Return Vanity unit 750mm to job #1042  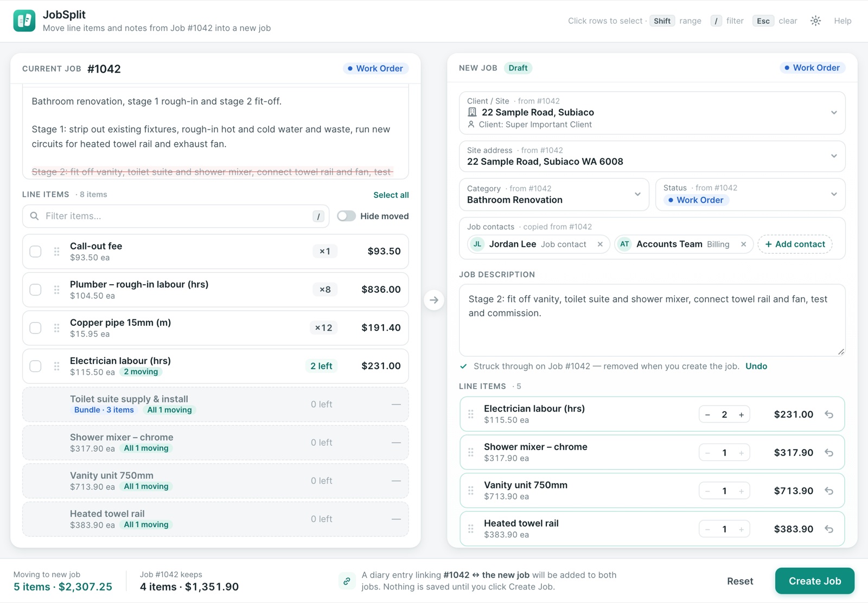tap(829, 491)
